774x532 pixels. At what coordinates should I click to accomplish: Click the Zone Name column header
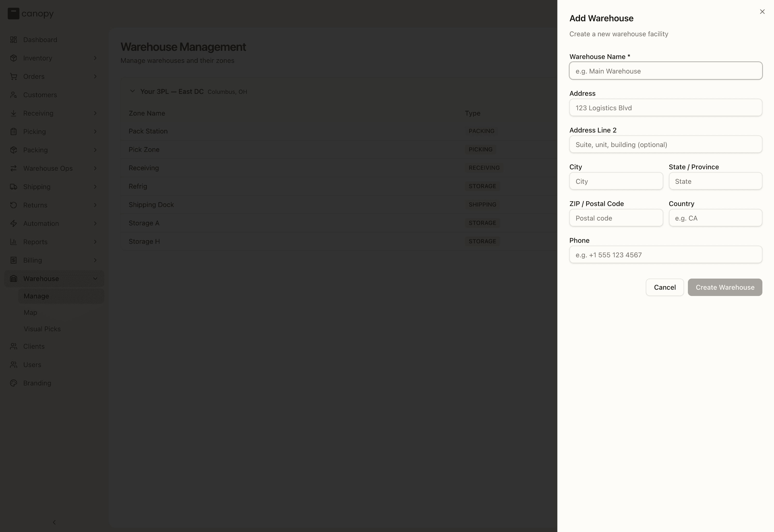click(x=147, y=113)
